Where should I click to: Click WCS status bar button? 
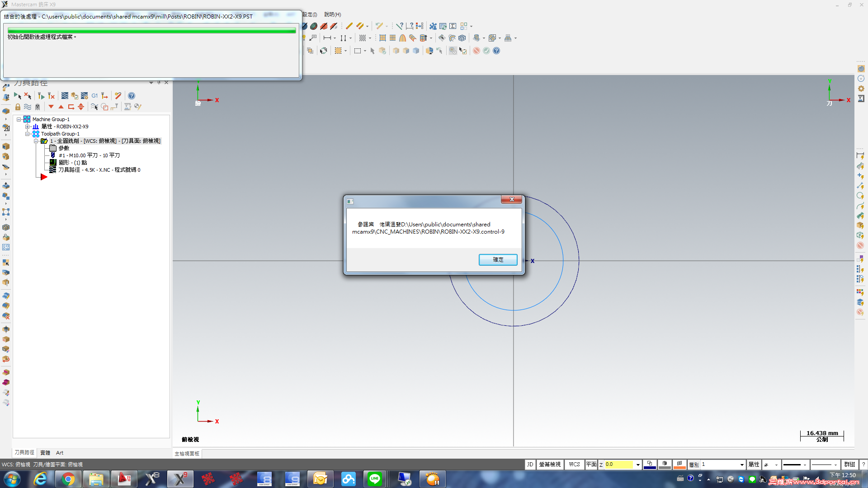[574, 465]
